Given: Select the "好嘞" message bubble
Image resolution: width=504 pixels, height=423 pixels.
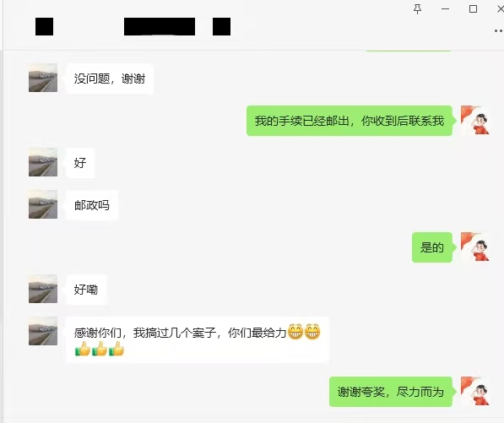Looking at the screenshot, I should pos(86,290).
